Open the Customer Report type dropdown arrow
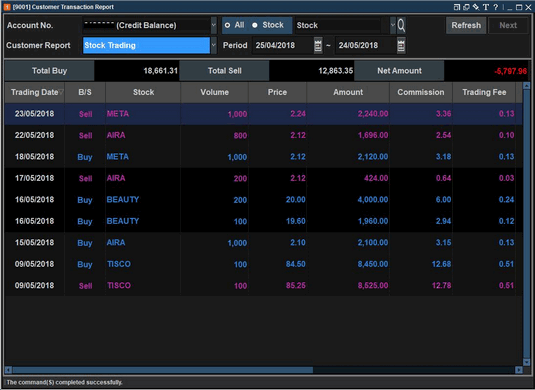 click(214, 45)
